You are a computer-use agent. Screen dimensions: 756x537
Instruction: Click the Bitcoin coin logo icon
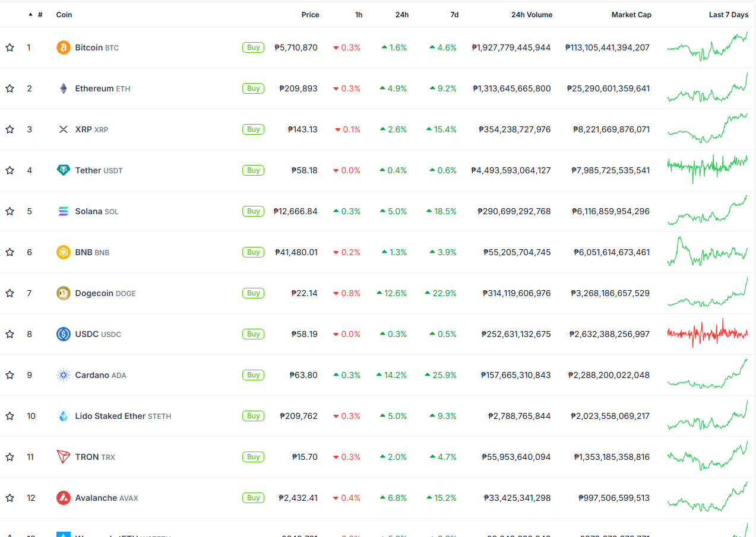(64, 47)
